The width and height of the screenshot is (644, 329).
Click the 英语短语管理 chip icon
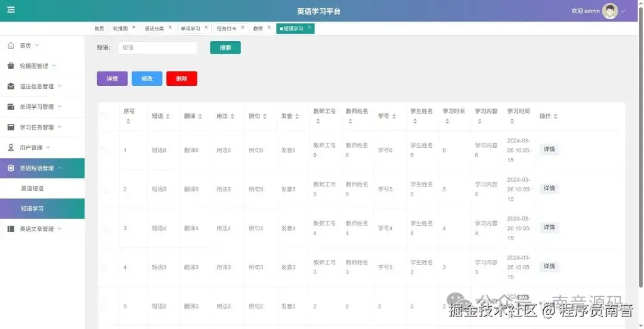11,168
